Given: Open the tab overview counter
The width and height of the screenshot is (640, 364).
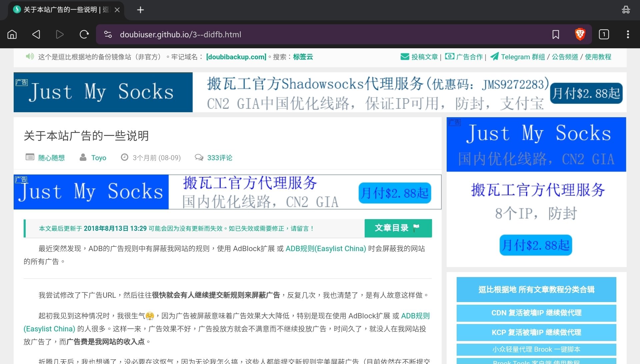Looking at the screenshot, I should tap(603, 34).
